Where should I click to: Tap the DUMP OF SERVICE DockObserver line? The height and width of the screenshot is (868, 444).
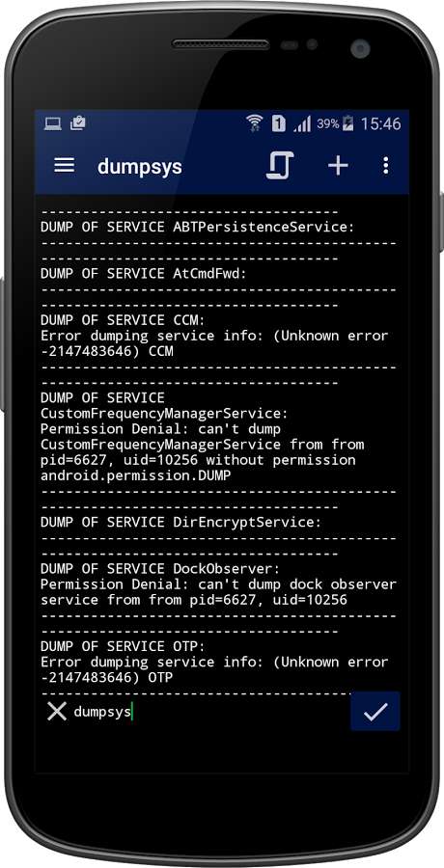click(x=161, y=568)
